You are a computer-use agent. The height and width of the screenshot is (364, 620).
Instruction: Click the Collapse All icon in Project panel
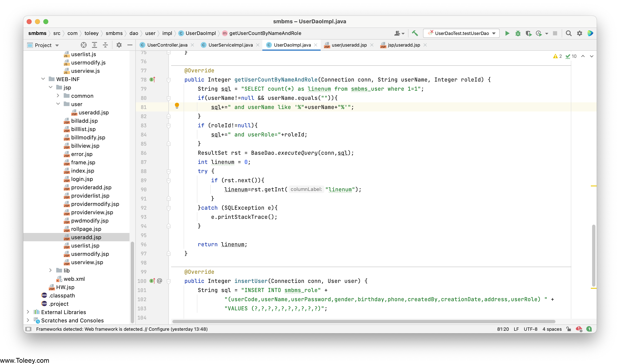point(105,45)
